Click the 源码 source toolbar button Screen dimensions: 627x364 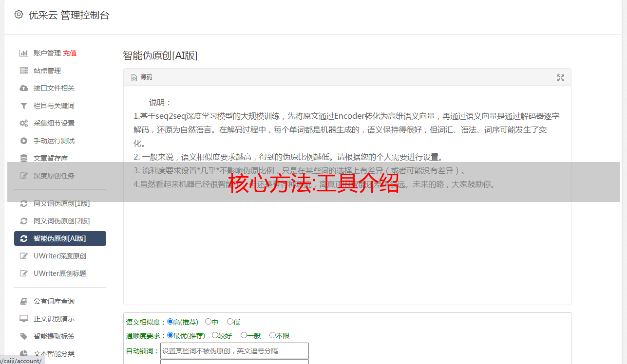point(142,78)
